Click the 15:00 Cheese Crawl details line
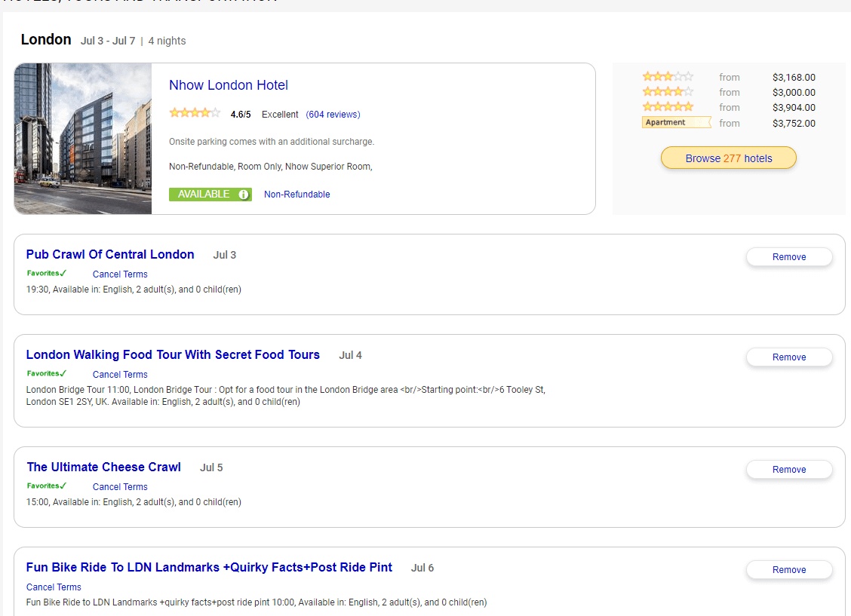Image resolution: width=851 pixels, height=616 pixels. click(134, 502)
